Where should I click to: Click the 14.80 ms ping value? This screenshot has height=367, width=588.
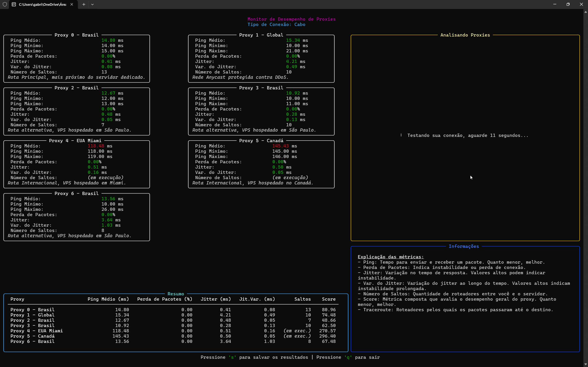pos(112,40)
